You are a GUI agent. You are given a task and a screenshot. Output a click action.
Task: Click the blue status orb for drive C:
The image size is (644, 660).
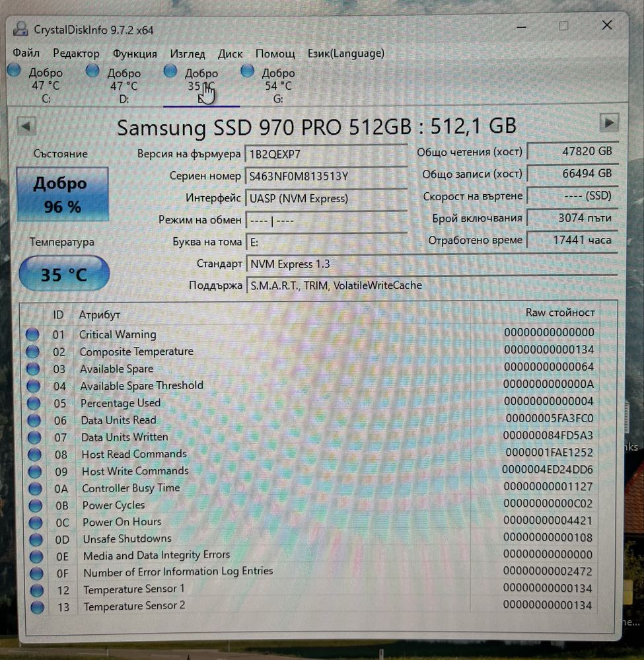pos(15,70)
